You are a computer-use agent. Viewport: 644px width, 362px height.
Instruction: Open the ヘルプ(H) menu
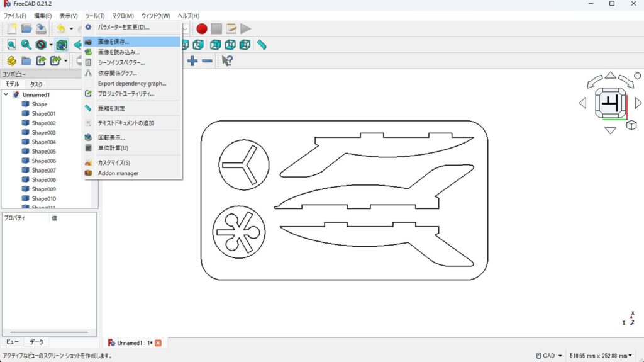(188, 16)
